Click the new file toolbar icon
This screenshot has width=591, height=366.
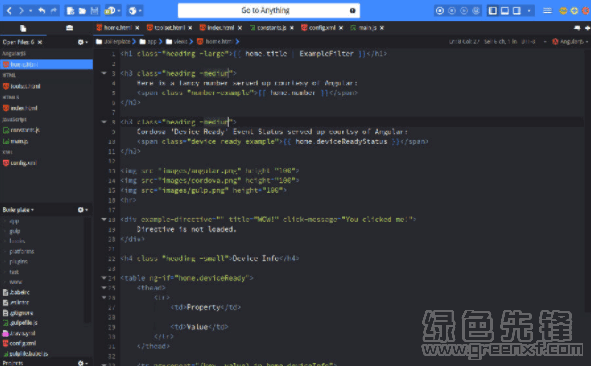[x=70, y=11]
